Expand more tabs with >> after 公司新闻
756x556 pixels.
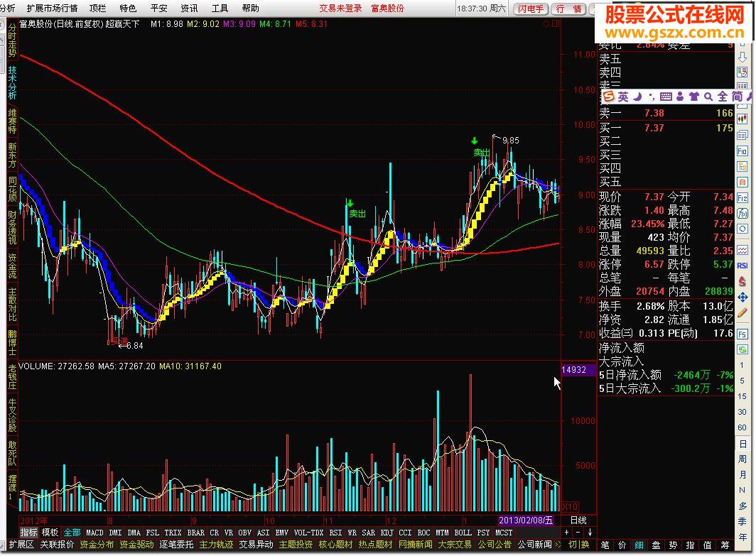click(x=558, y=545)
